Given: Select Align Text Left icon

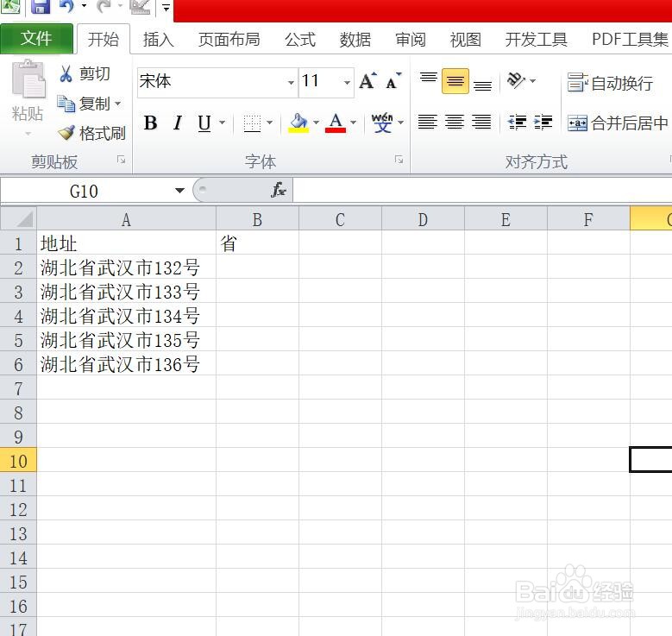Looking at the screenshot, I should 428,123.
